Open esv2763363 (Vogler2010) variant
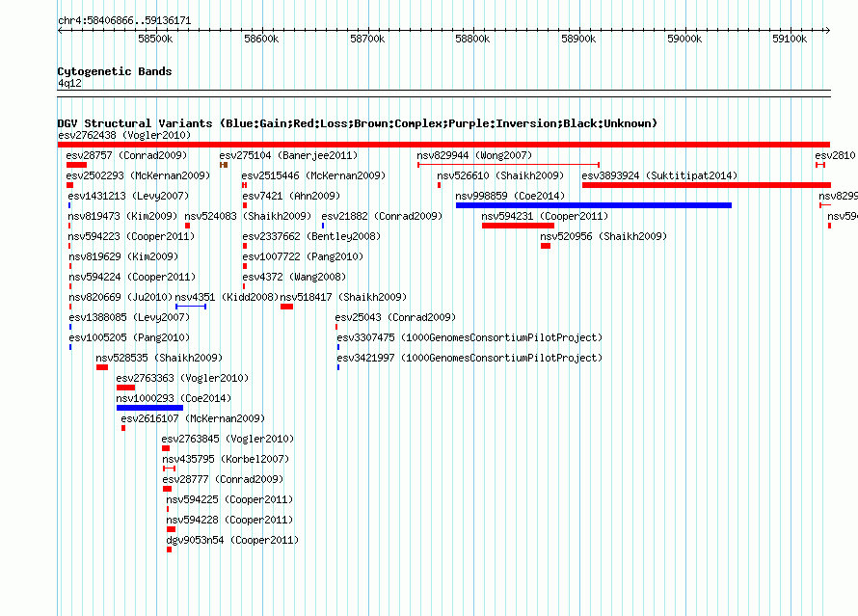The image size is (858, 616). (182, 378)
